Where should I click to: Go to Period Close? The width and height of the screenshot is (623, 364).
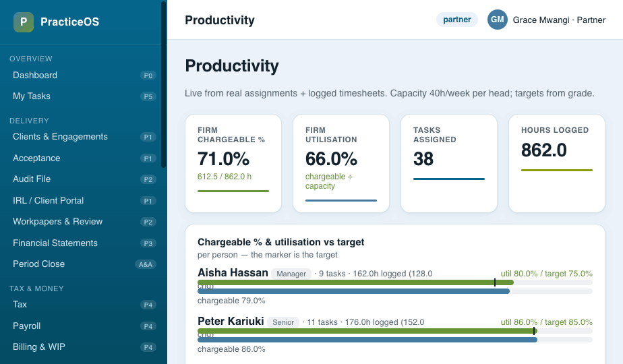[84, 264]
